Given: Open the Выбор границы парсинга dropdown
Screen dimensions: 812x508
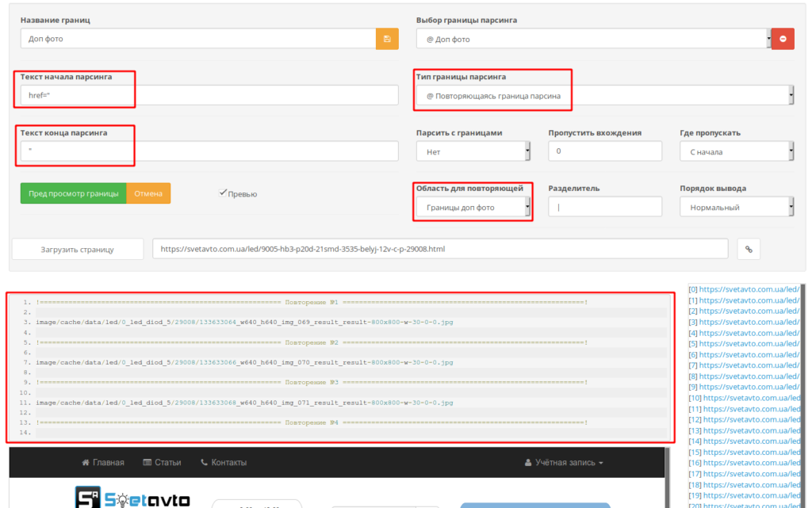Looking at the screenshot, I should (593, 39).
